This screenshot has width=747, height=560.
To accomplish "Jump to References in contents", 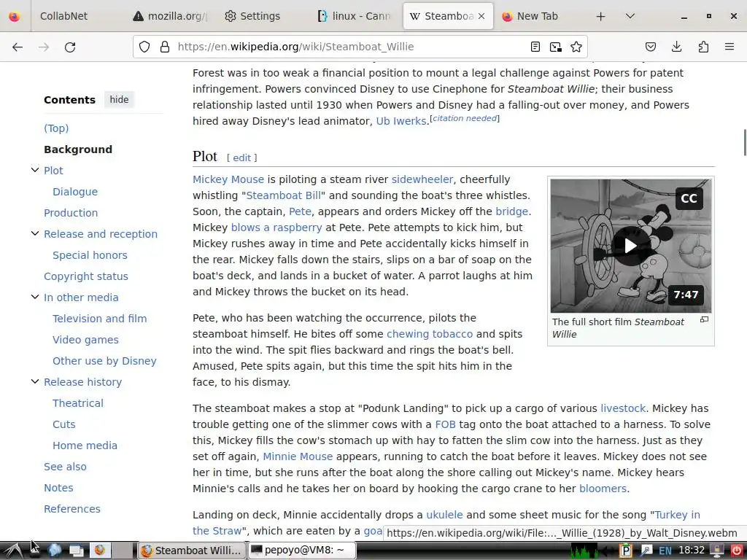I will click(72, 508).
